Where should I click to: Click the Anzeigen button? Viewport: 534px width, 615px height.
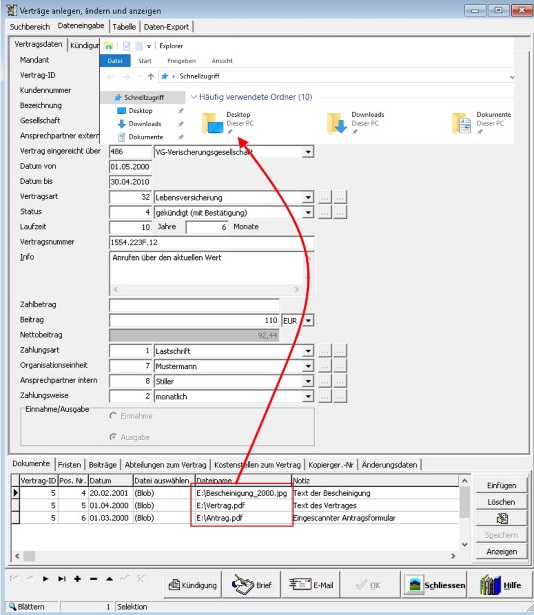501,551
